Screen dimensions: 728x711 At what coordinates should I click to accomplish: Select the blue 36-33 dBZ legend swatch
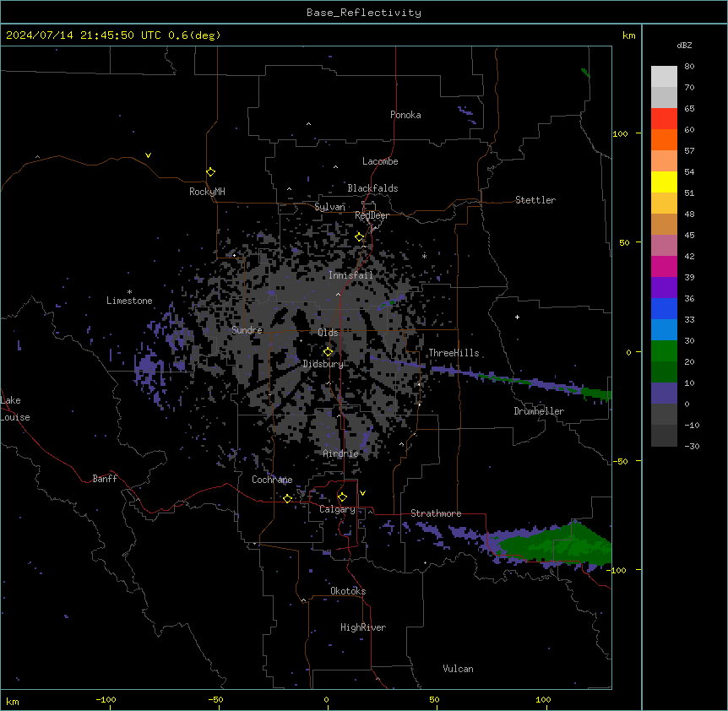[x=664, y=308]
